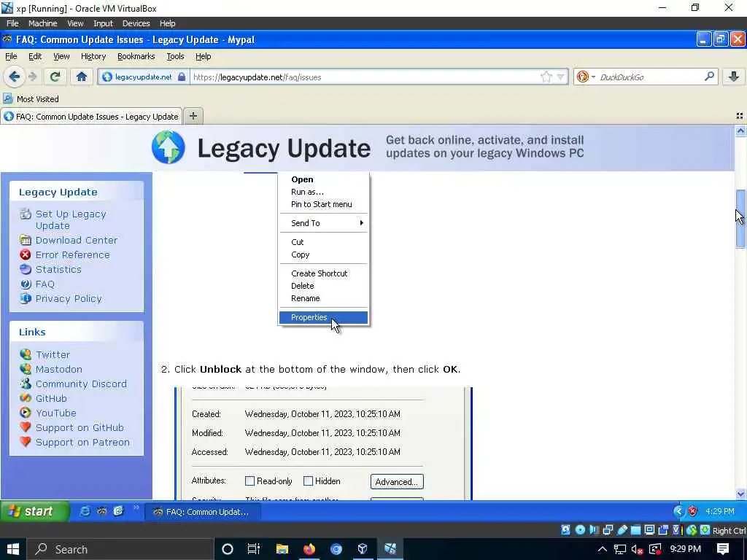Click the FAQ: Common Updat... taskbar button
Screen dimensions: 747x560
click(202, 512)
